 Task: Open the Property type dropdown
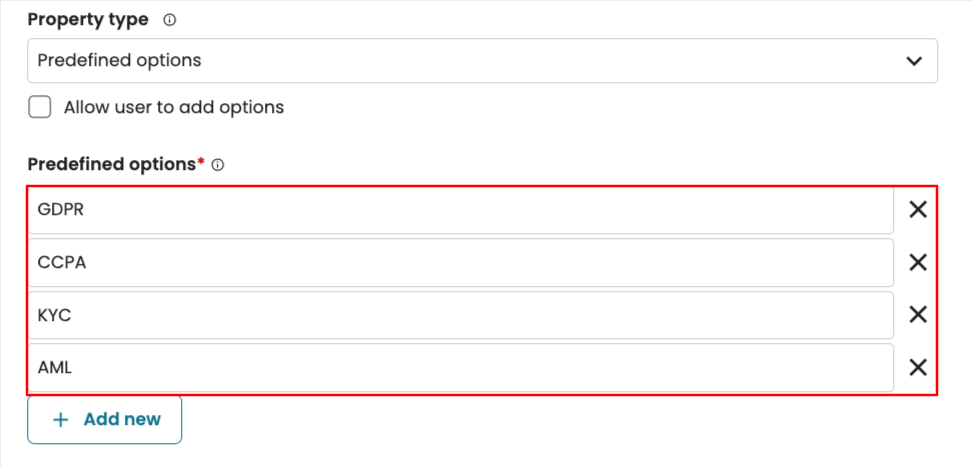click(x=481, y=61)
